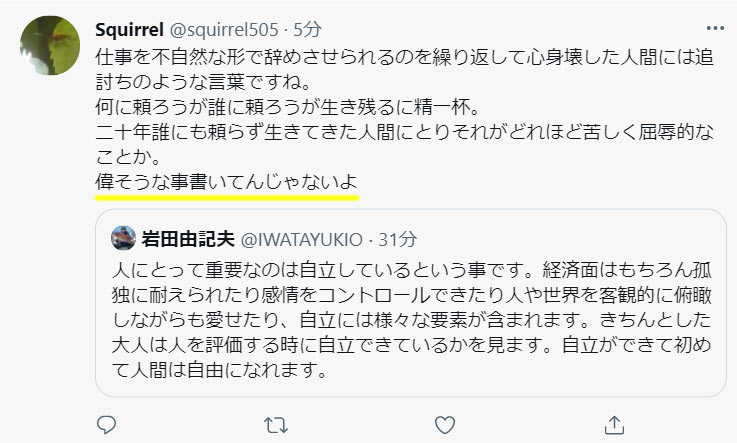
Task: Open the quoted tweet body text
Action: [x=412, y=320]
